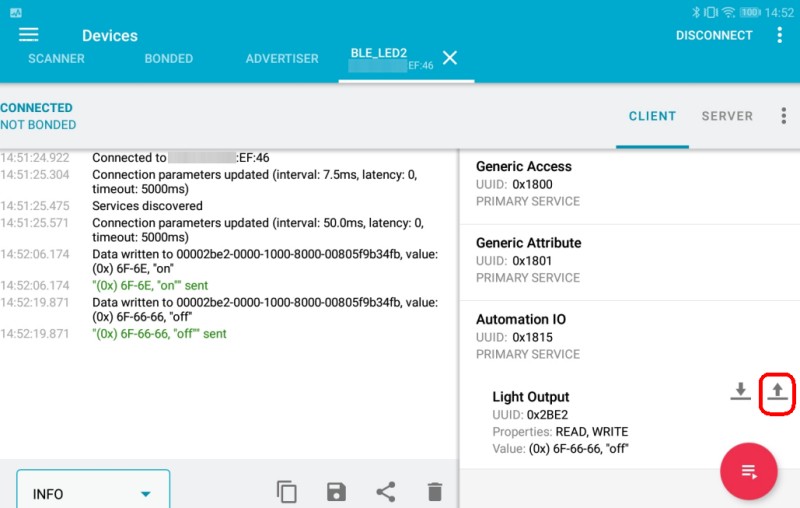Switch to the BONDED tab
Screen dimensions: 800x508
click(169, 59)
